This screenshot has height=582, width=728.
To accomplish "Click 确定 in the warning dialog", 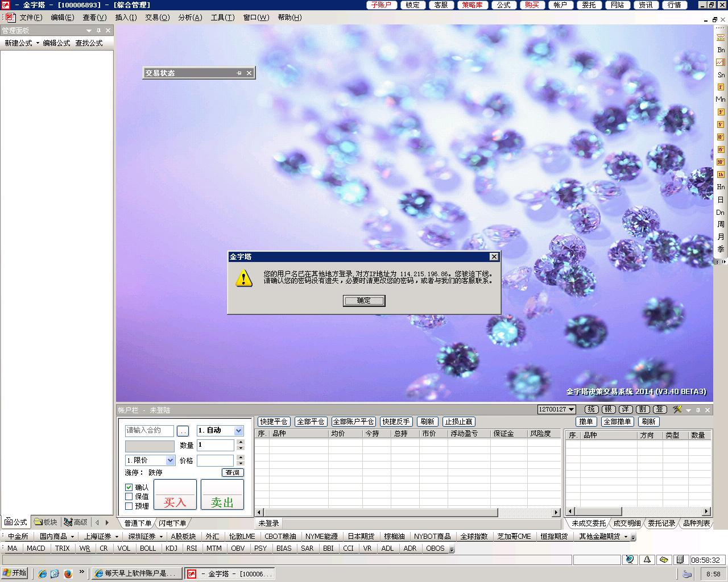I will click(x=364, y=301).
